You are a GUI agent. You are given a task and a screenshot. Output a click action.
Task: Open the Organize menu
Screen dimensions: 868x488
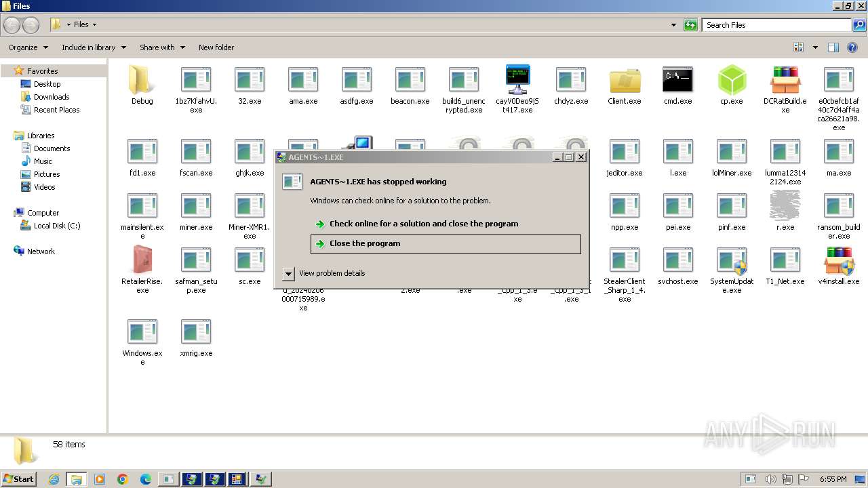coord(28,47)
